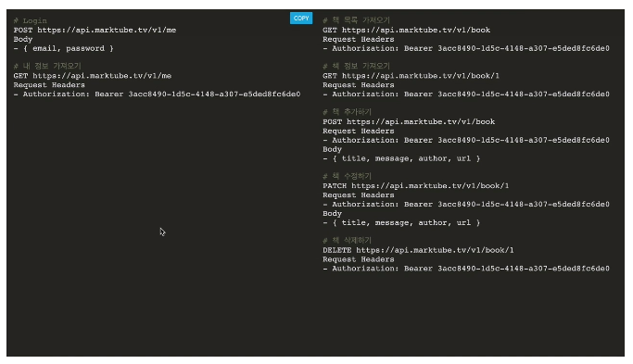Click the '# 책 목록 가져오기' comment
This screenshot has width=633, height=364.
tap(357, 20)
